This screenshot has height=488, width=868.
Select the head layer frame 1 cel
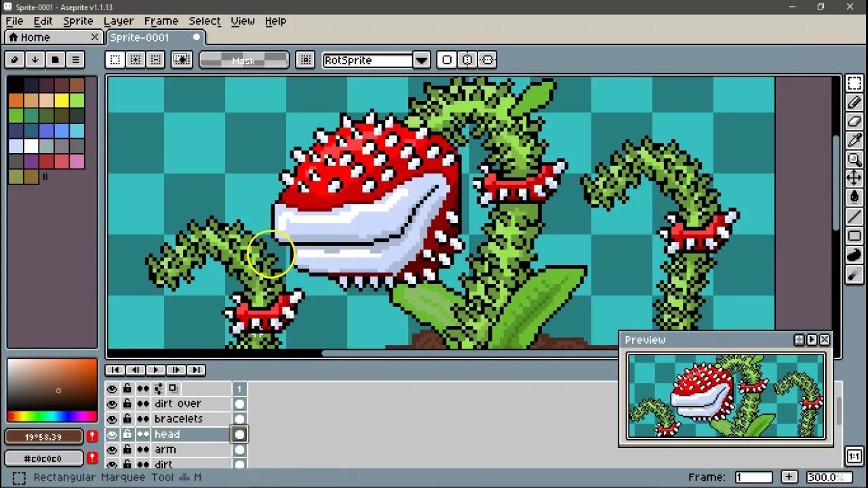click(x=239, y=434)
